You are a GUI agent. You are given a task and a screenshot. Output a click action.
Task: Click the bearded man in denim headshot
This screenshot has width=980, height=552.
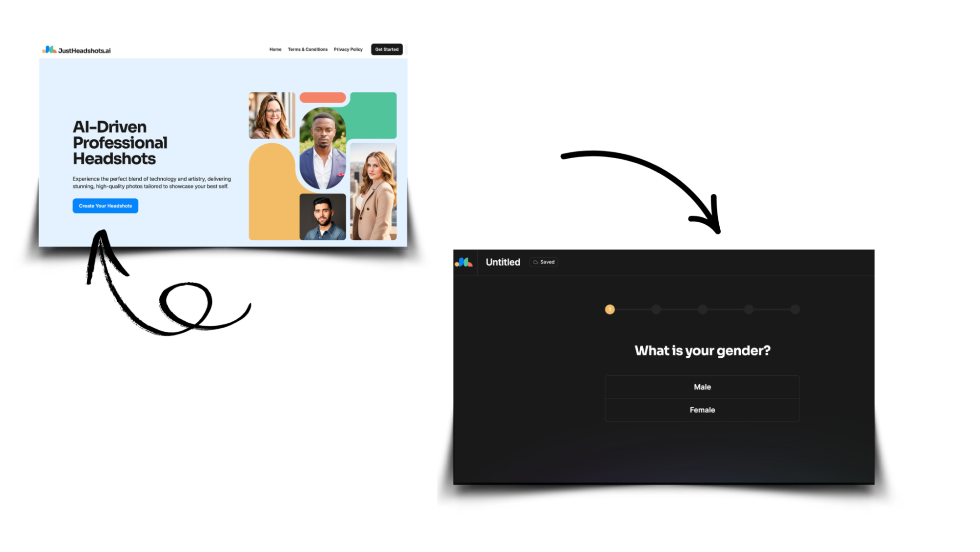pos(323,217)
